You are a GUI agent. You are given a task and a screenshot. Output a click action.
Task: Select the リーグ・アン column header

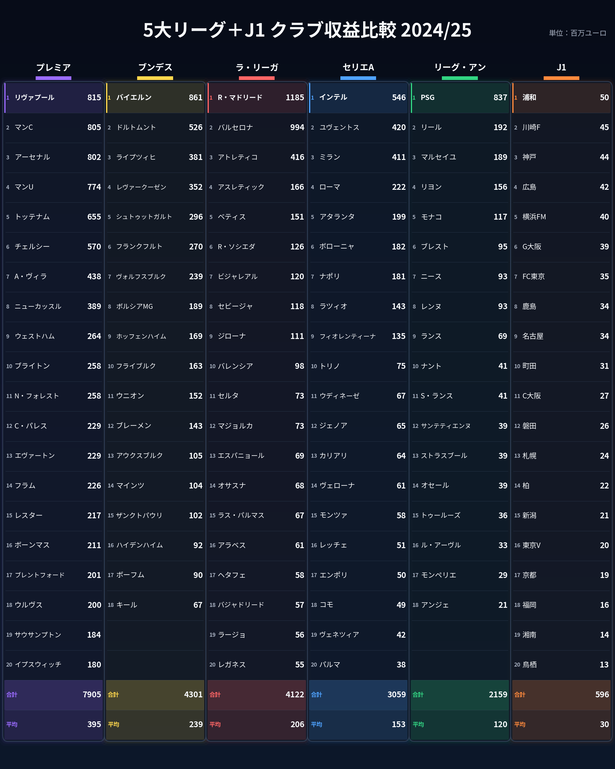pos(460,67)
